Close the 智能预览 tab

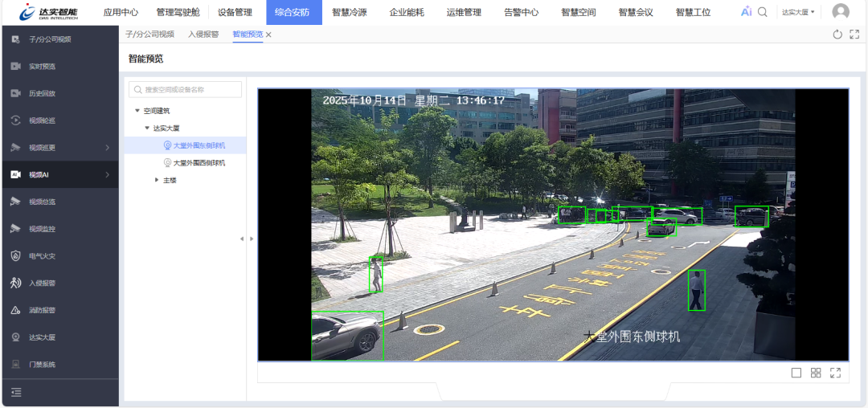coord(268,35)
